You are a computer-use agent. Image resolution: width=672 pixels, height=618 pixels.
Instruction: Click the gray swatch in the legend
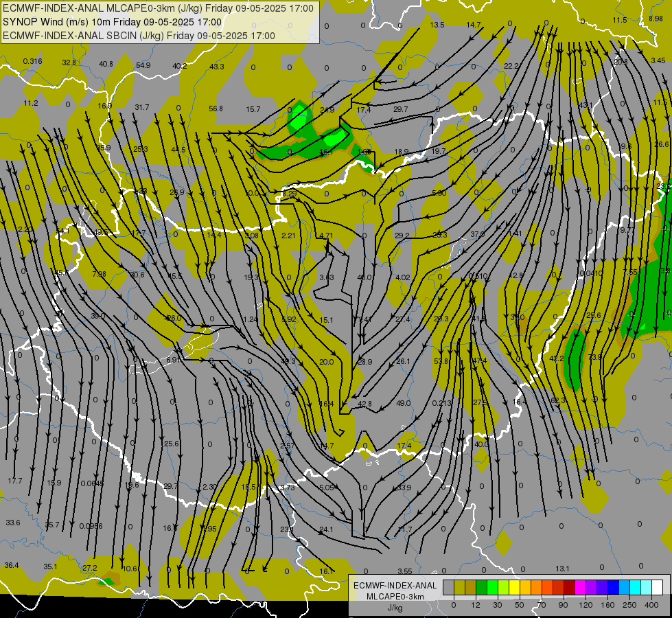coord(448,587)
